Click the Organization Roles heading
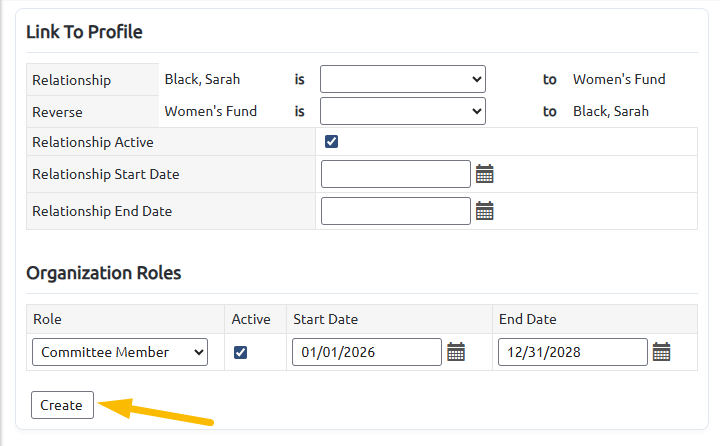This screenshot has height=446, width=720. point(104,273)
